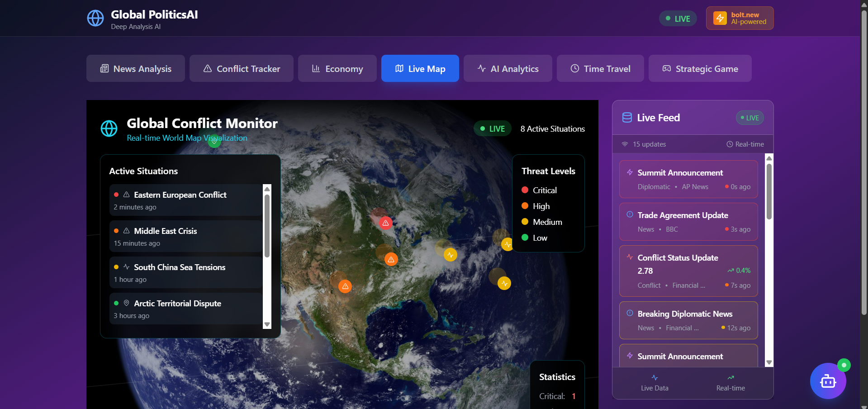This screenshot has width=868, height=409.
Task: Click the High orange threat level swatch
Action: click(x=525, y=206)
